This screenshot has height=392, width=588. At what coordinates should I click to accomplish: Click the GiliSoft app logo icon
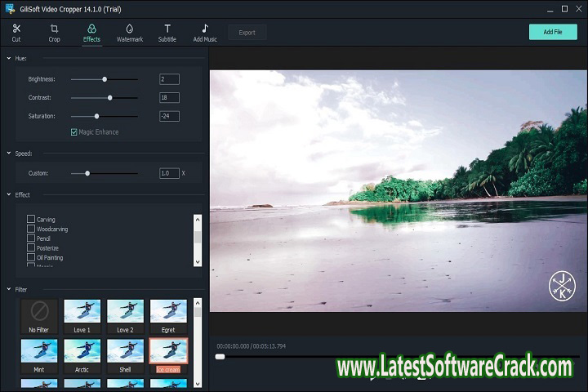[x=10, y=9]
